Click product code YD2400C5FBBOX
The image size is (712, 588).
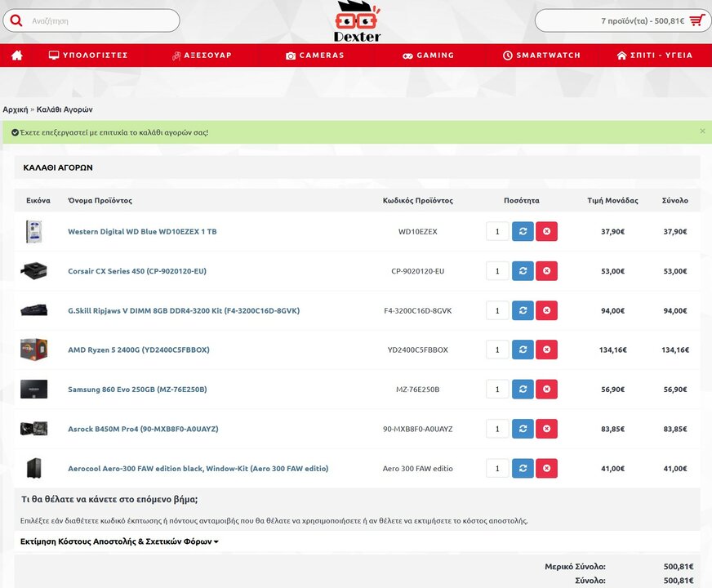[418, 350]
